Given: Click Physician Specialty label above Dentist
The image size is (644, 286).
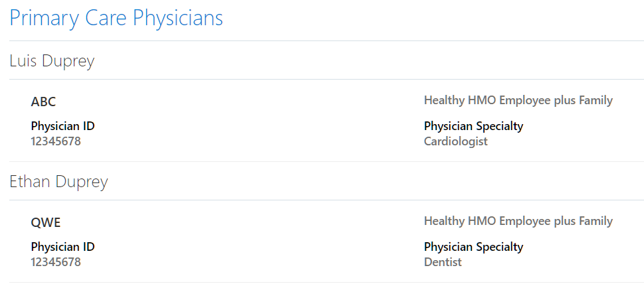Looking at the screenshot, I should pos(473,247).
